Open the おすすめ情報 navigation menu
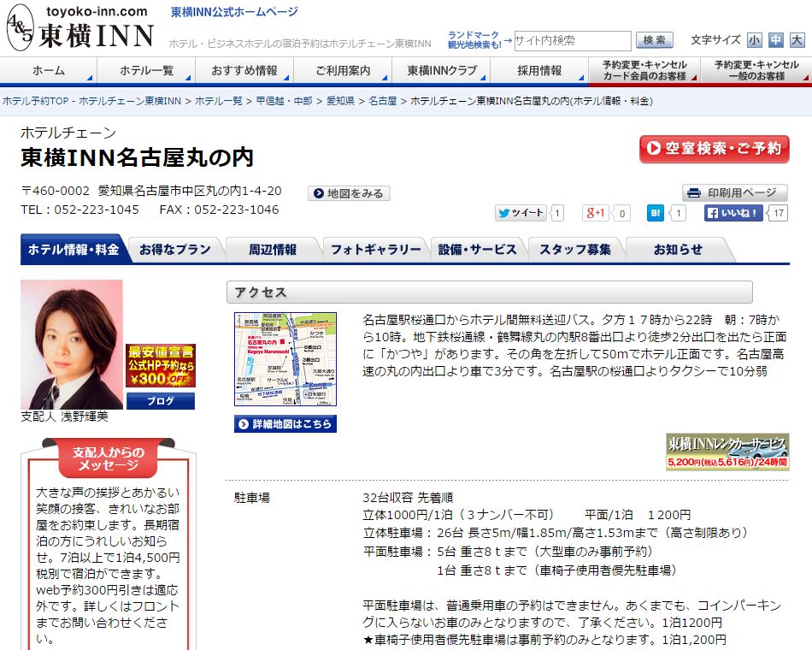 (244, 70)
